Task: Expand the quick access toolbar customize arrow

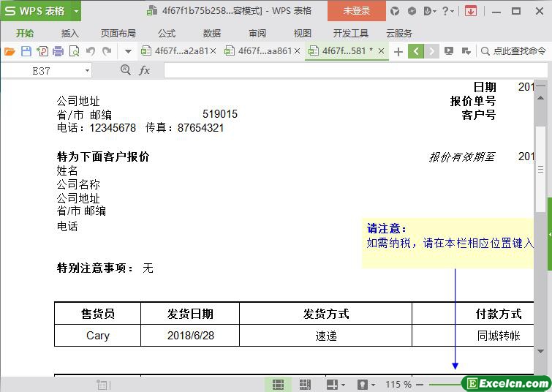Action: pos(128,51)
